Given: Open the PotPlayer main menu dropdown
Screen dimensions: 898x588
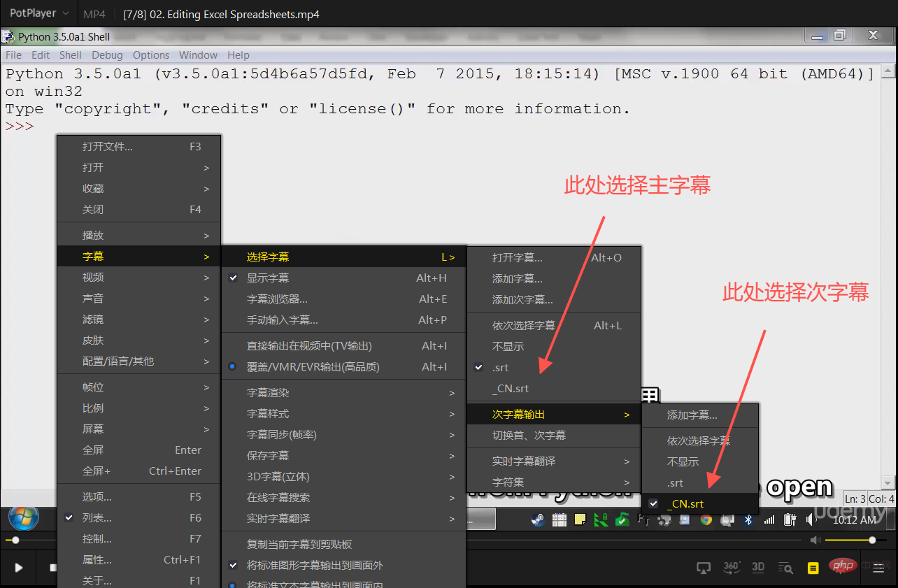Looking at the screenshot, I should [40, 13].
